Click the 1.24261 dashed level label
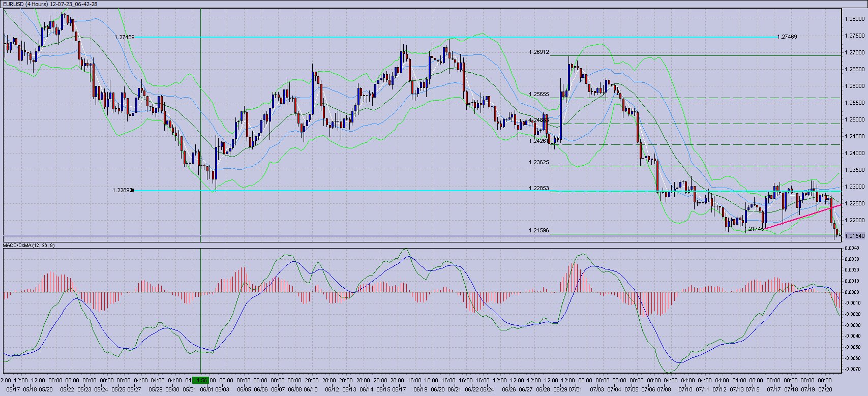868x396 pixels. [538, 141]
